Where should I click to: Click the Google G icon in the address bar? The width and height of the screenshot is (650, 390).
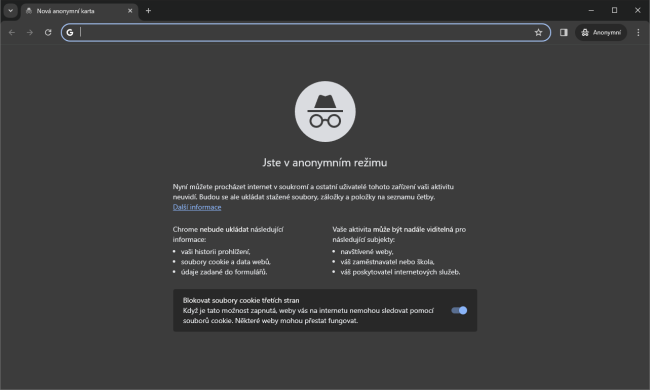(70, 32)
